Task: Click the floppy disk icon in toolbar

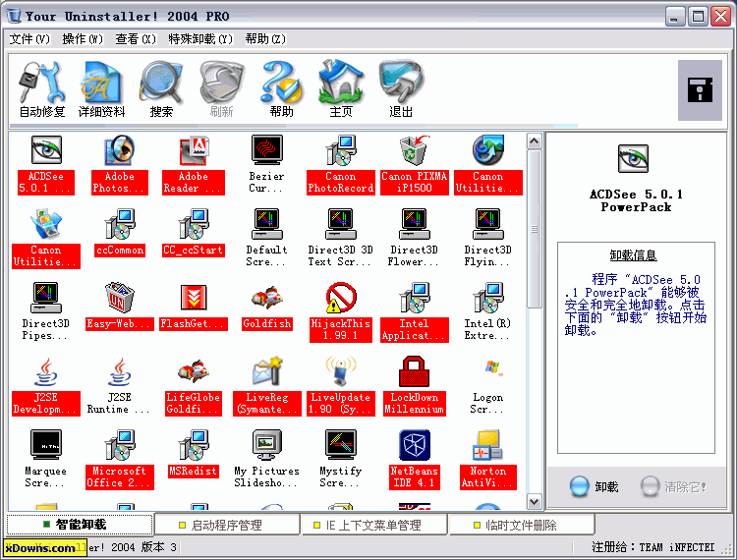Action: point(700,89)
